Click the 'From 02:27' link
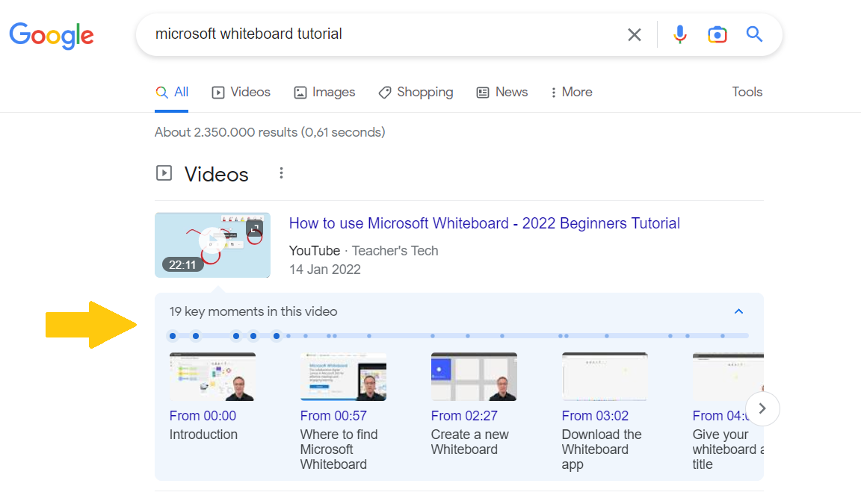Viewport: 861px width, 504px height. coord(464,416)
